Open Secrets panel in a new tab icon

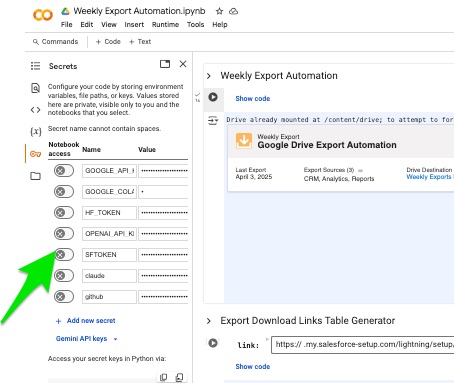165,64
